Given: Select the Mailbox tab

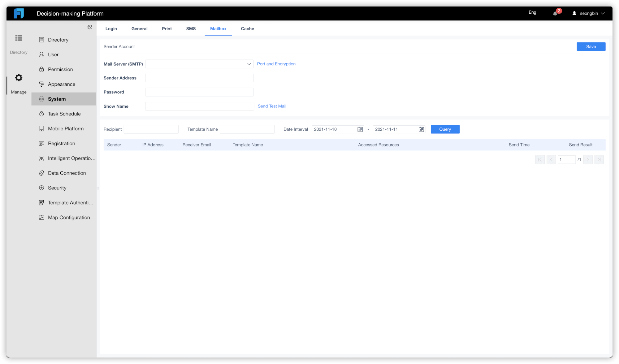Looking at the screenshot, I should coord(218,28).
